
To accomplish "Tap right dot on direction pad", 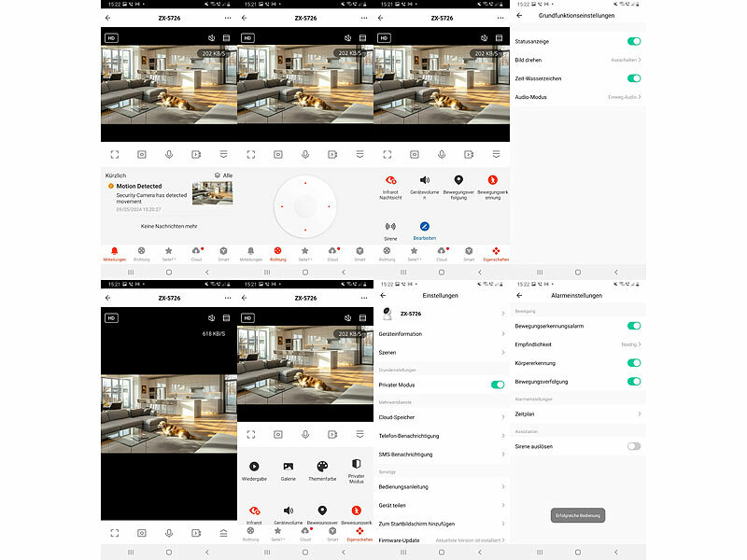I will [329, 206].
